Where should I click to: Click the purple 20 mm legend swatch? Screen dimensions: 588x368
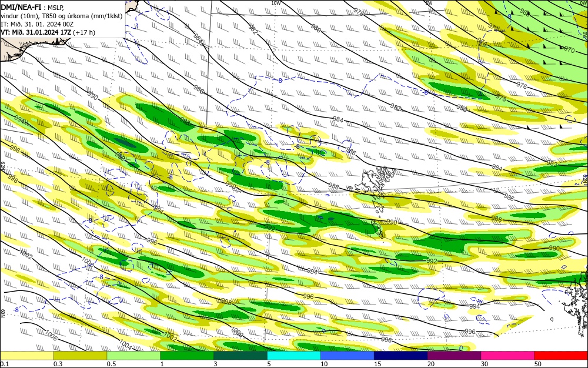click(454, 356)
